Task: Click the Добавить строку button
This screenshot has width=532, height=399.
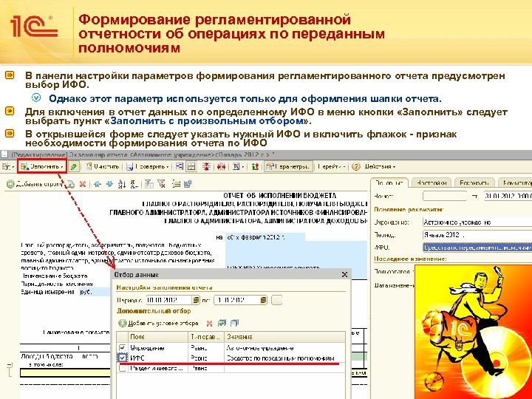Action: pyautogui.click(x=35, y=184)
